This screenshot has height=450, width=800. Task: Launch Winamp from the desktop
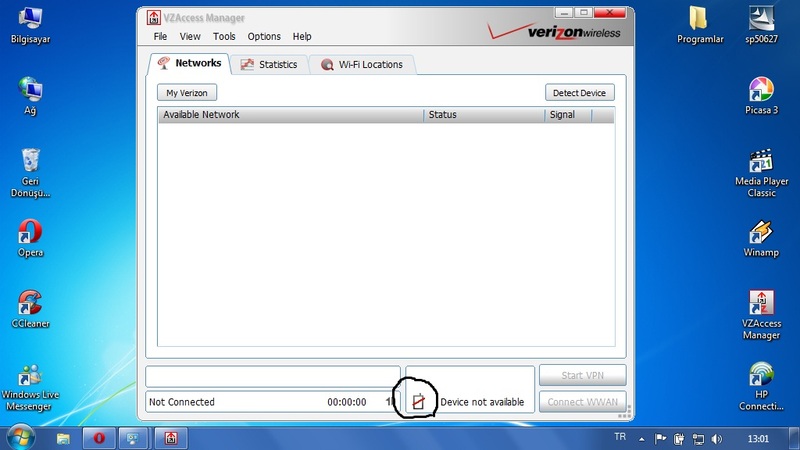tap(761, 232)
